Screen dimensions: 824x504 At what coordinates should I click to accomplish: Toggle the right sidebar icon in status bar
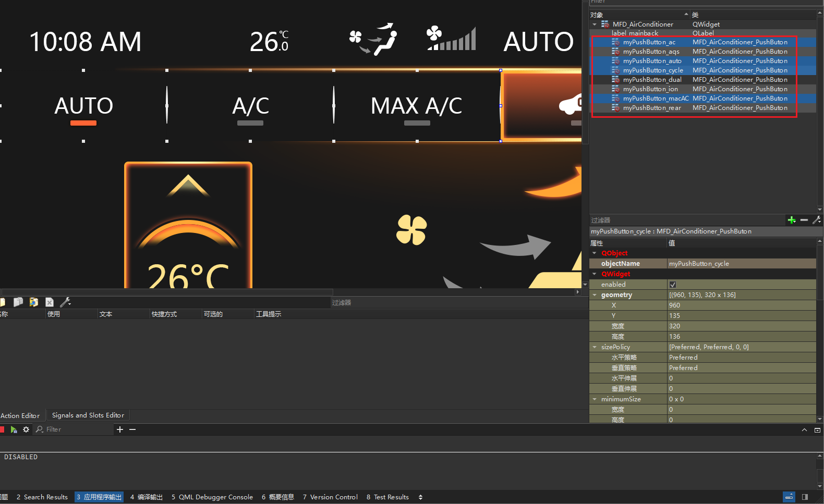pyautogui.click(x=805, y=497)
